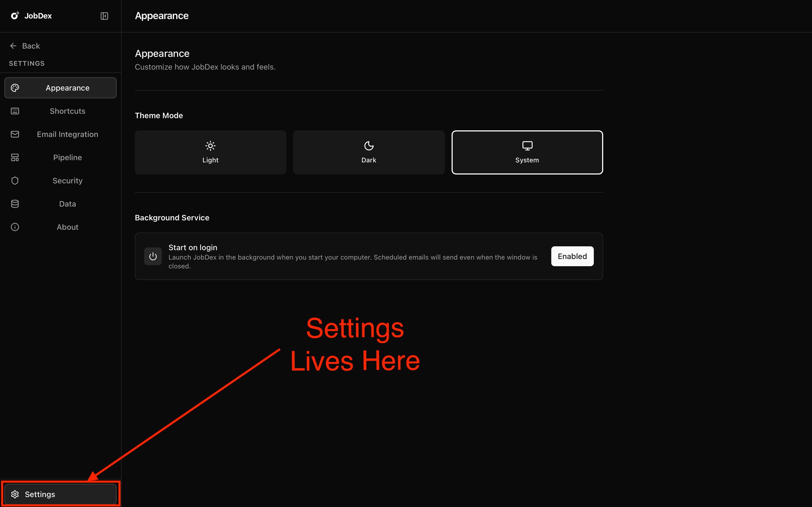Open the Shortcuts settings section

(60, 111)
